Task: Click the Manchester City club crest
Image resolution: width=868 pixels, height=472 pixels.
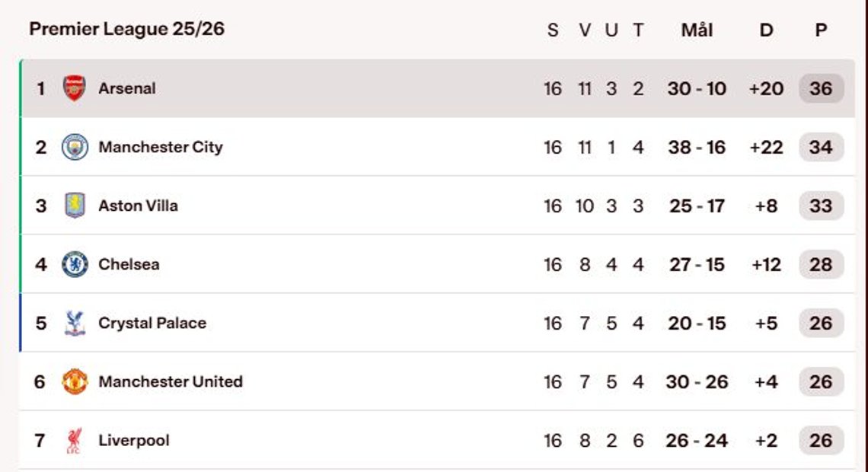Action: (75, 147)
